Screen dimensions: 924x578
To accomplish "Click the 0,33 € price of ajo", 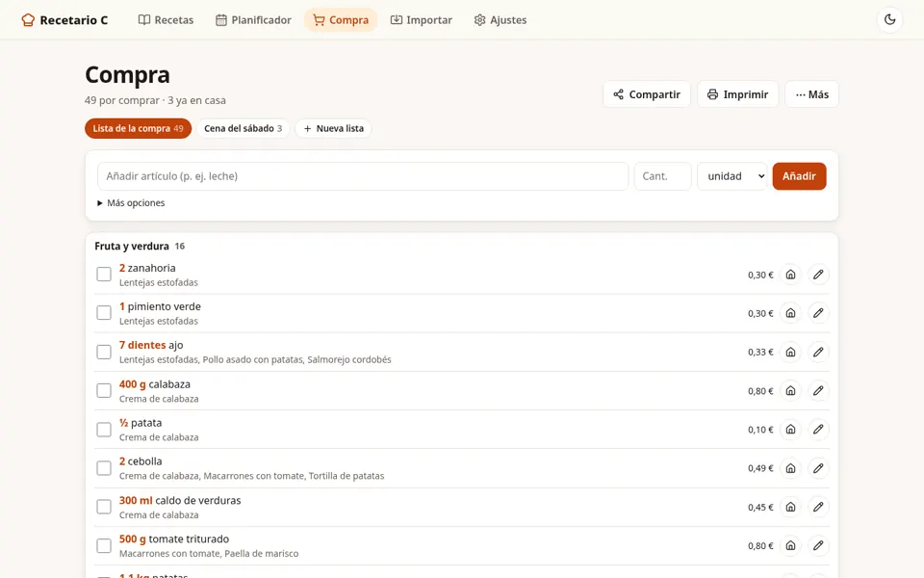I will [760, 353].
